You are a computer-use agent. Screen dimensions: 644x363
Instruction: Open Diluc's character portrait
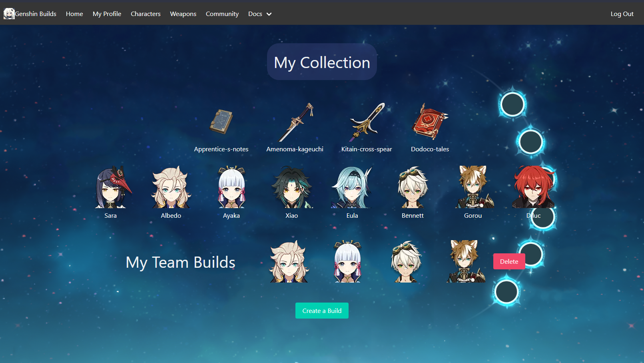tap(534, 187)
